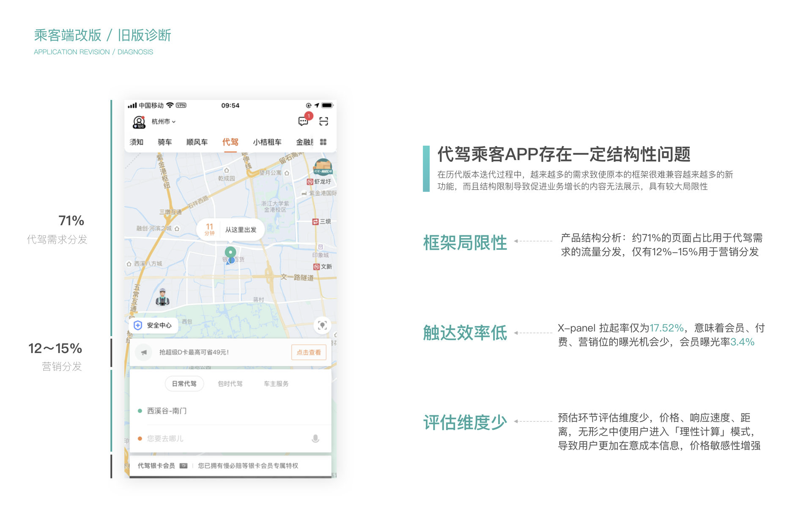
Task: Open messages icon with red badge
Action: [x=303, y=121]
